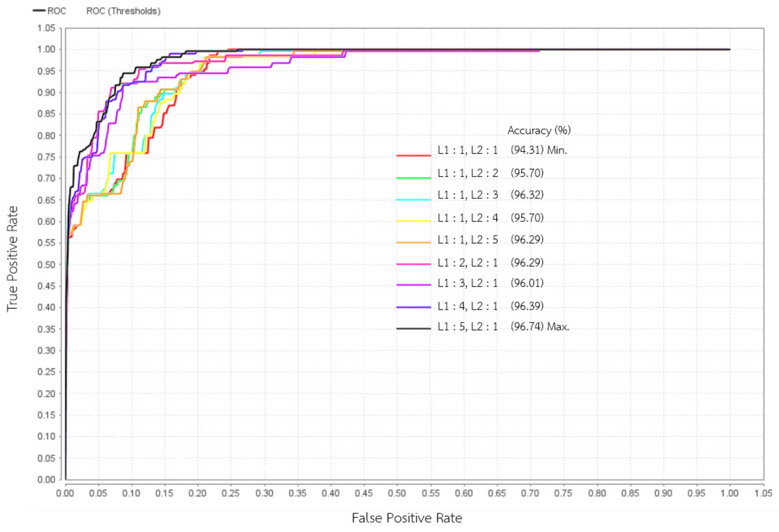
Task: Click the ROC (Thresholds) legend label
Action: pyautogui.click(x=123, y=11)
